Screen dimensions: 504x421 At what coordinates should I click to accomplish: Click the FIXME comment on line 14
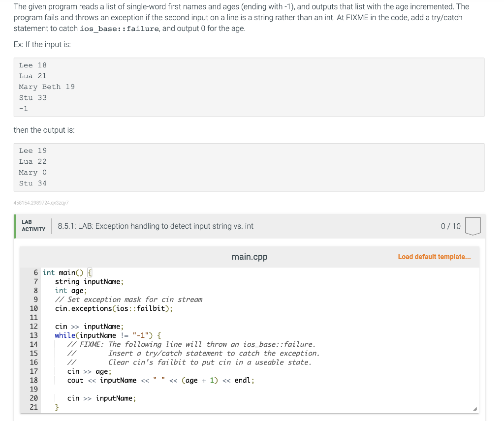tap(191, 344)
